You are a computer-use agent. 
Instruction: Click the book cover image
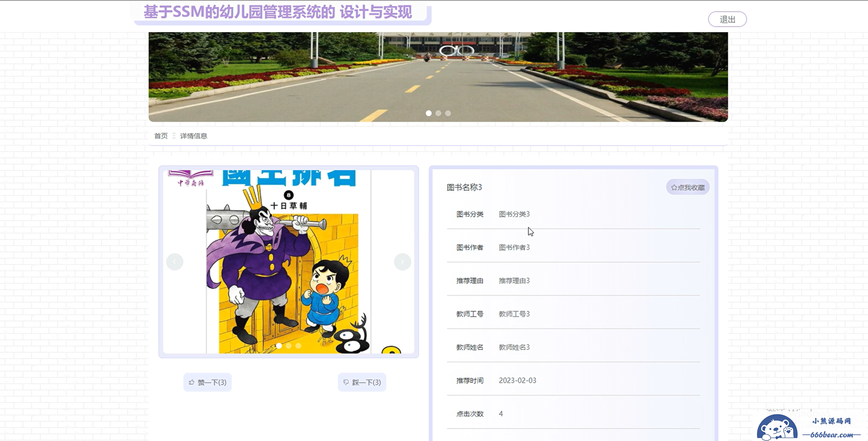[x=288, y=261]
